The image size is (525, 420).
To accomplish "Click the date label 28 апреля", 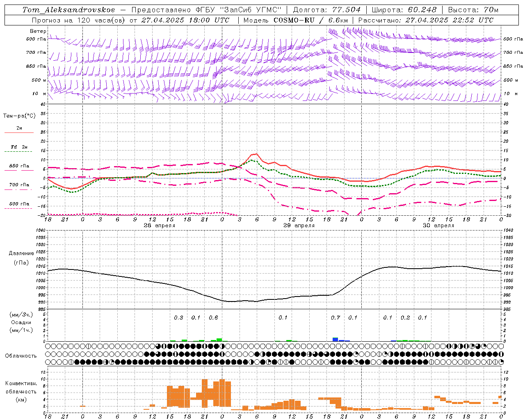I will click(x=160, y=226).
